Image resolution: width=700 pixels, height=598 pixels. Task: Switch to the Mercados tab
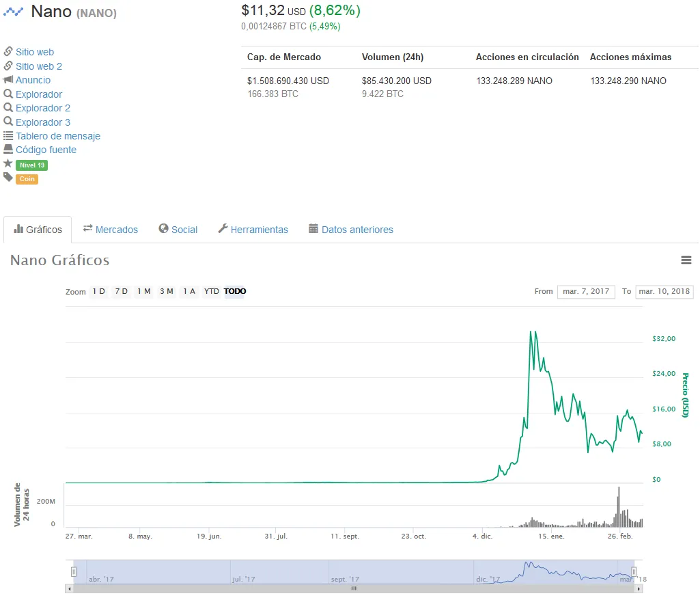click(x=110, y=230)
